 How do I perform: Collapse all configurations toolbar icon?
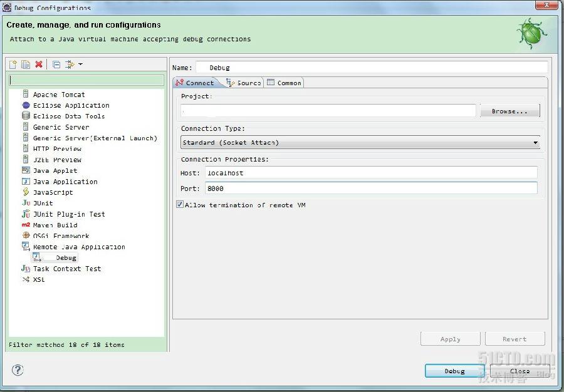tap(56, 64)
